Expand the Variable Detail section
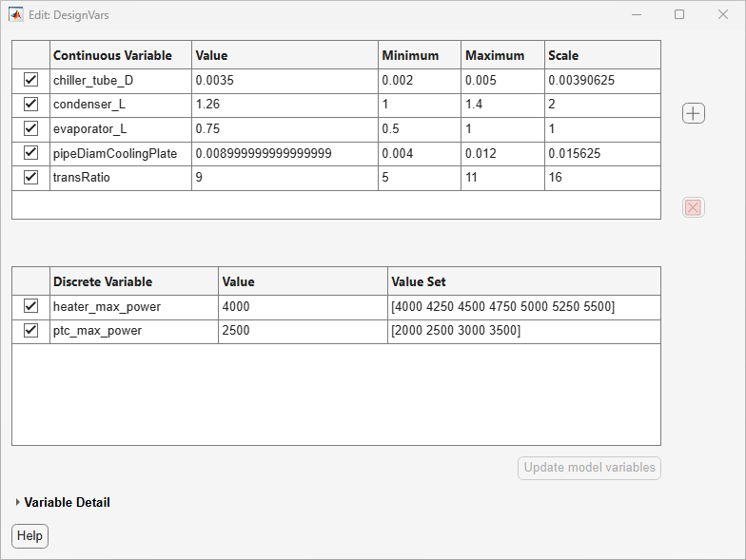 [17, 502]
